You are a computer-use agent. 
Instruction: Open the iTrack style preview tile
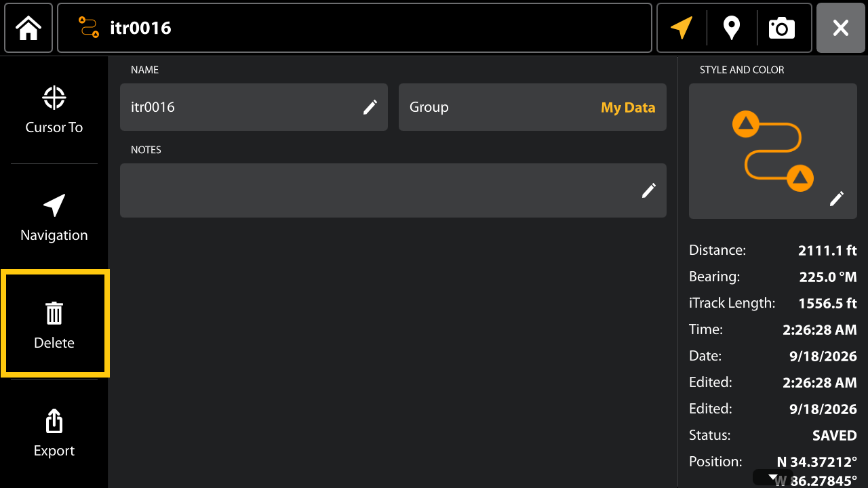click(x=773, y=151)
